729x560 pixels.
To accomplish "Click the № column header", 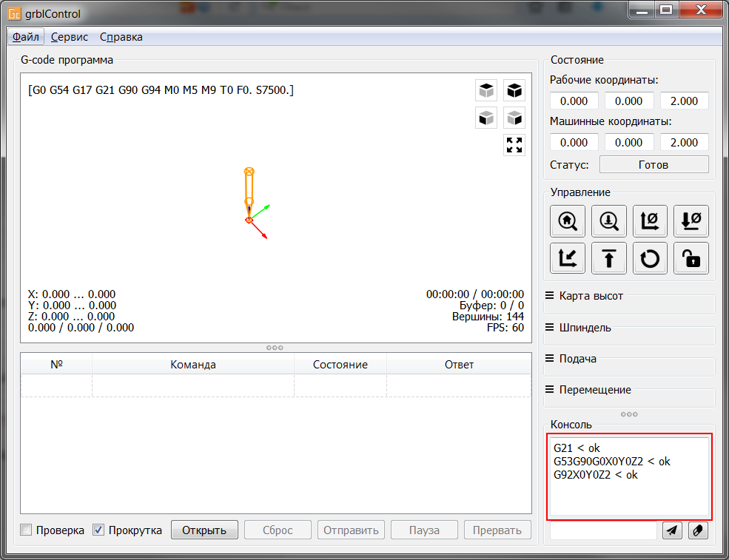I will [x=56, y=365].
